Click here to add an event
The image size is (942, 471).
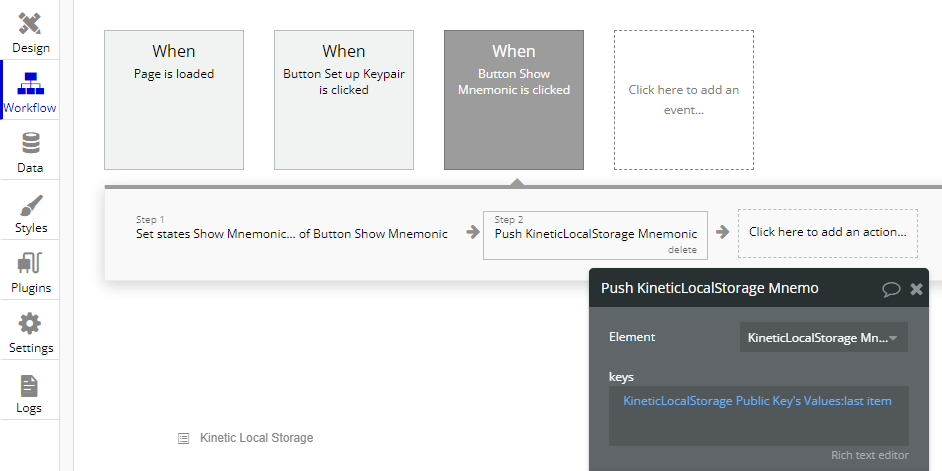coord(684,100)
